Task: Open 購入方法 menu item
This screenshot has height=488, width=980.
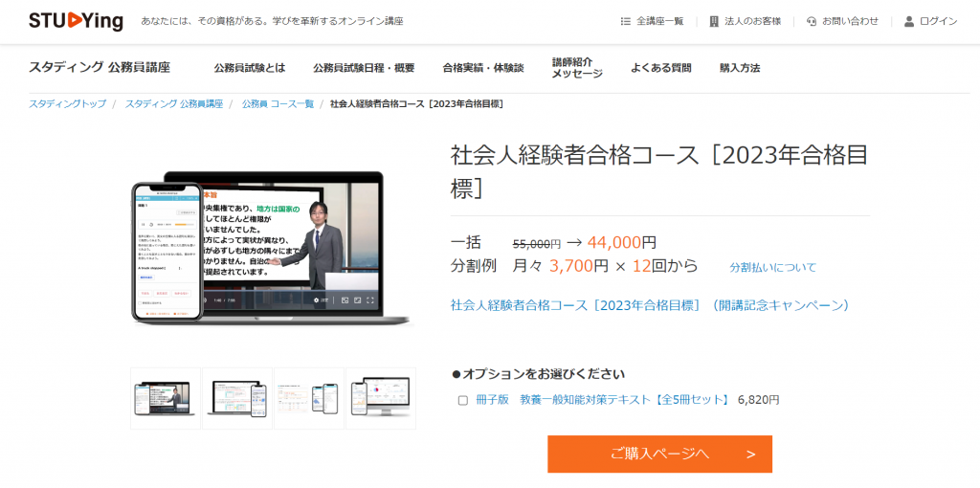Action: pos(740,68)
